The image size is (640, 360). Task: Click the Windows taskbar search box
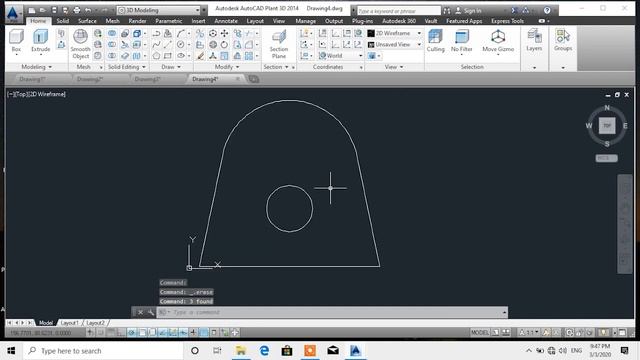pos(103,351)
